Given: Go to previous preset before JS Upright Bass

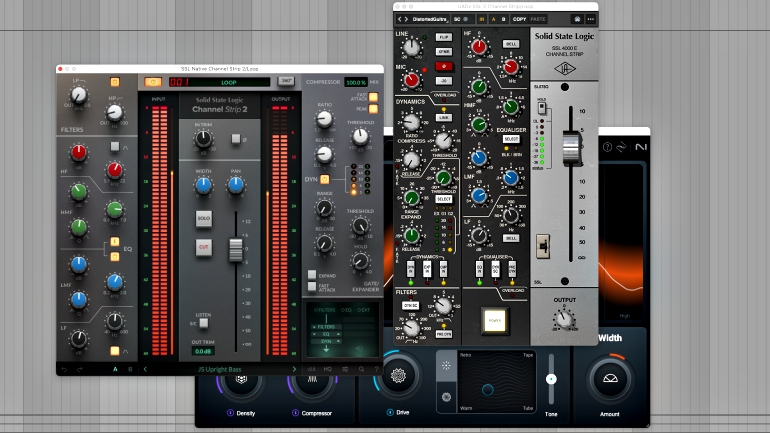Looking at the screenshot, I should 145,369.
